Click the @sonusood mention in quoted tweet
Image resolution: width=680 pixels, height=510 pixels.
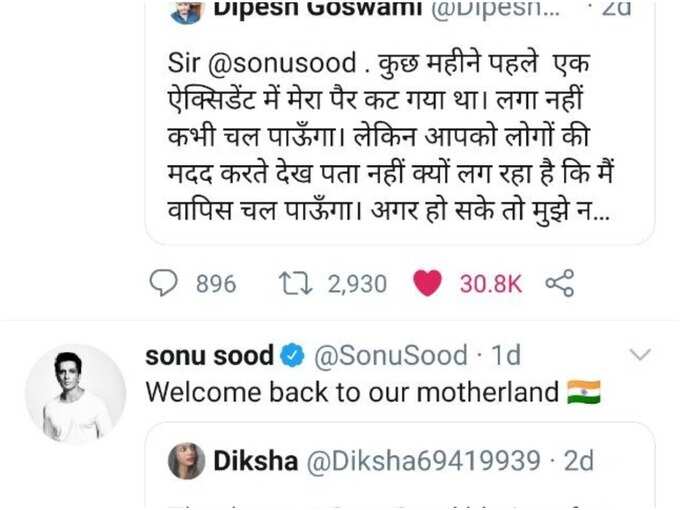(282, 63)
